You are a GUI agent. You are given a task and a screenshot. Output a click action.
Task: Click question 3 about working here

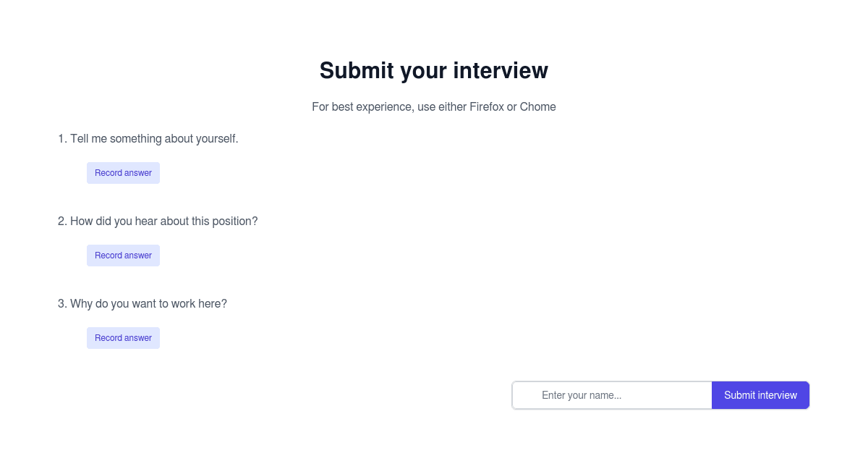(142, 303)
